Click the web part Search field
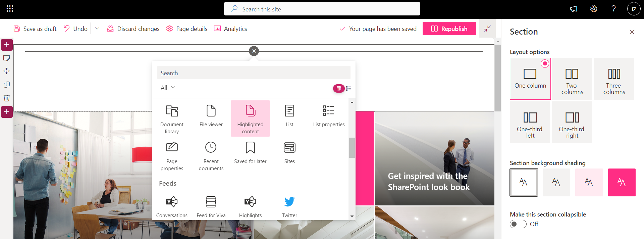 tap(254, 73)
